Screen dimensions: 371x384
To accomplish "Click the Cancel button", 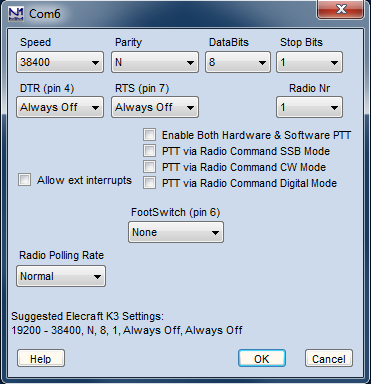I will [329, 359].
